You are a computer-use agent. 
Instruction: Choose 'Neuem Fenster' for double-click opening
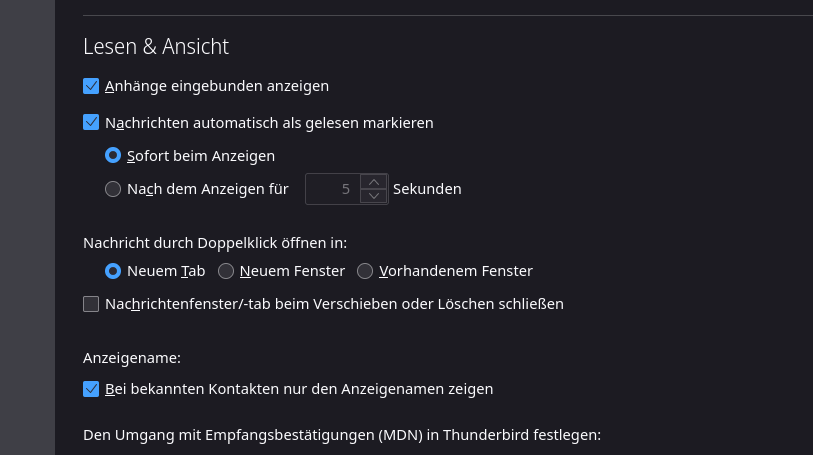pyautogui.click(x=226, y=271)
